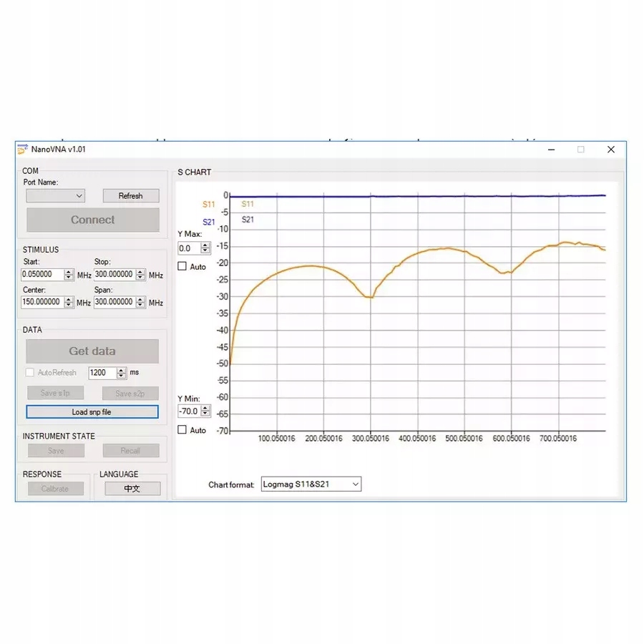Image resolution: width=644 pixels, height=644 pixels.
Task: Click the orange S11 legend label
Action: [x=209, y=204]
